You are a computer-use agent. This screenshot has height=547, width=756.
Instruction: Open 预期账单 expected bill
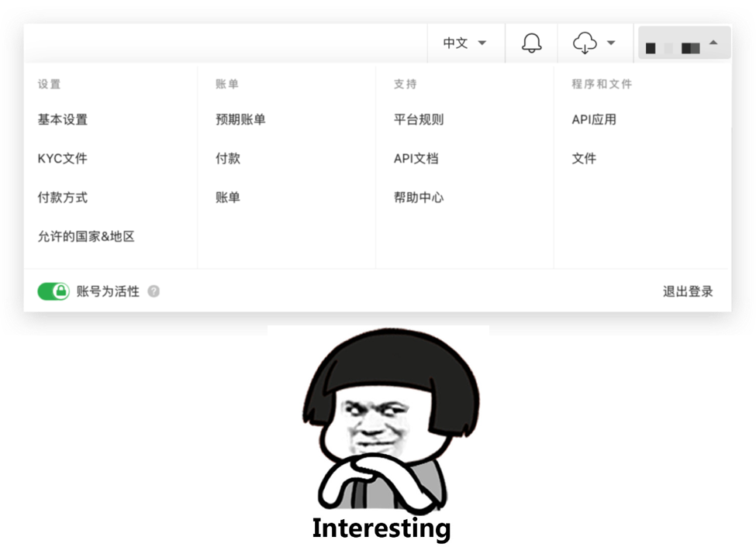tap(240, 119)
